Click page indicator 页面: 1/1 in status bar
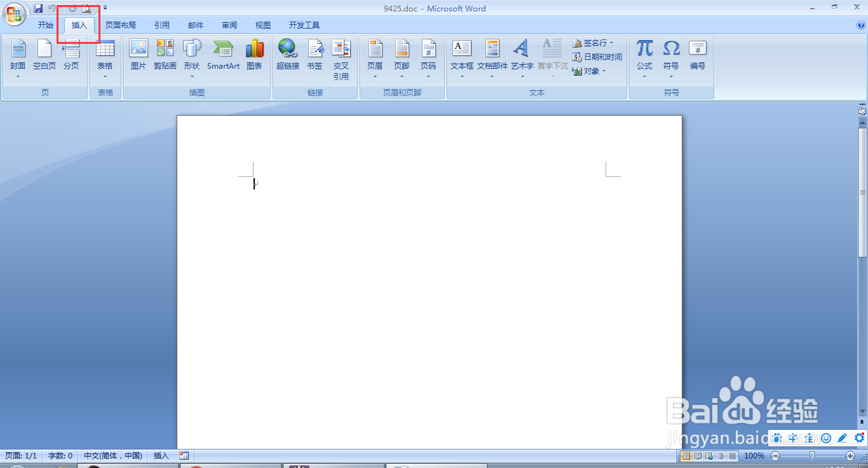 (21, 456)
